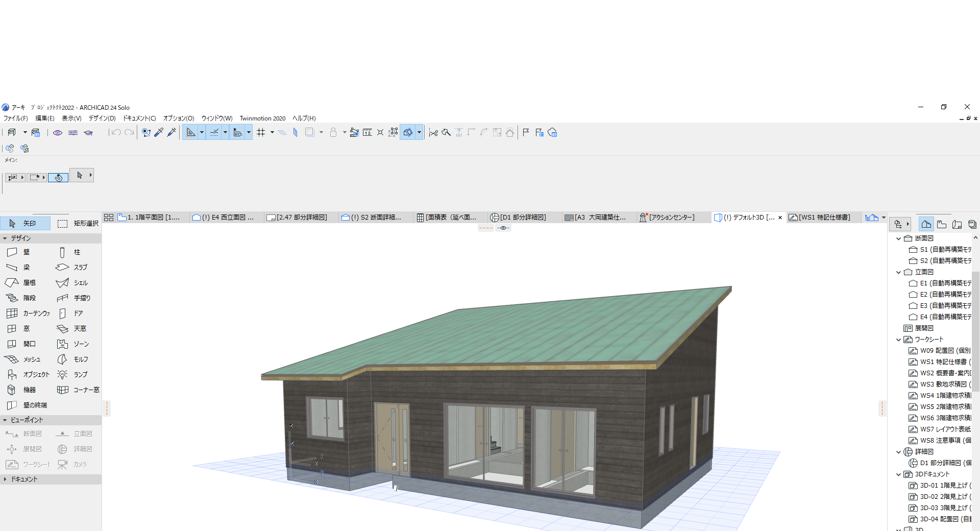Collapse the 詳細図 folder in navigator
This screenshot has height=531, width=980.
click(x=899, y=452)
